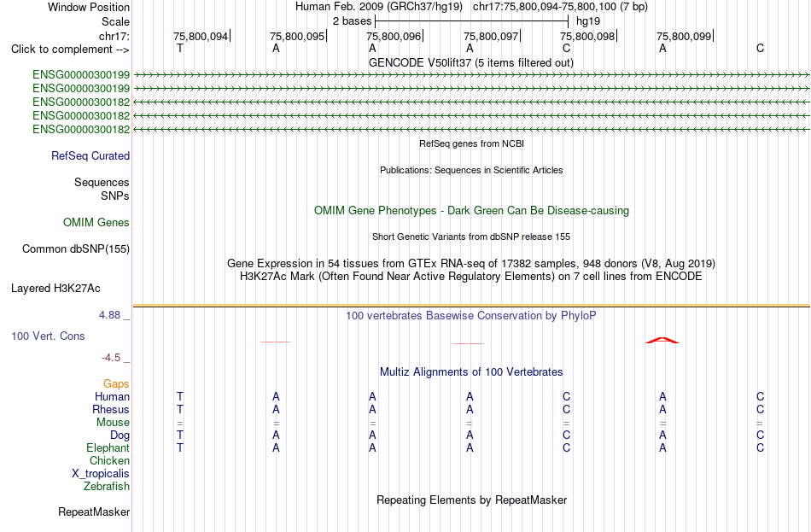Click the Sequences track label

102,182
